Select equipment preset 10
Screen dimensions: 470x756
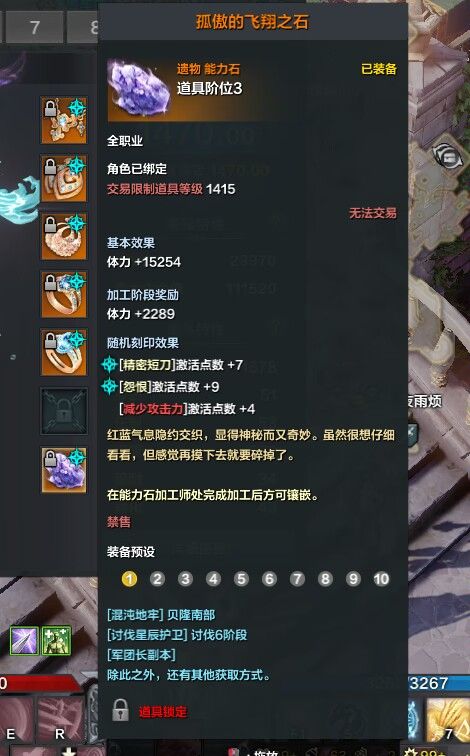click(x=381, y=579)
